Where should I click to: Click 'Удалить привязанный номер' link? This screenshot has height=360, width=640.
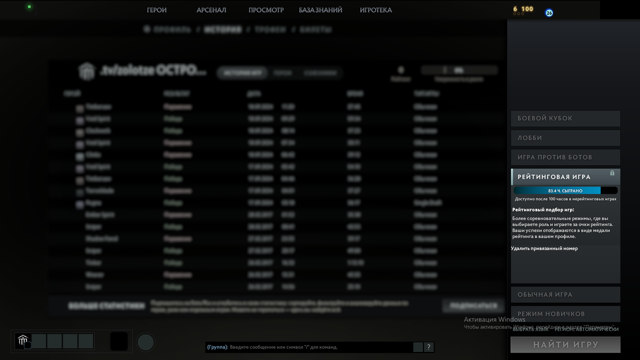point(544,248)
